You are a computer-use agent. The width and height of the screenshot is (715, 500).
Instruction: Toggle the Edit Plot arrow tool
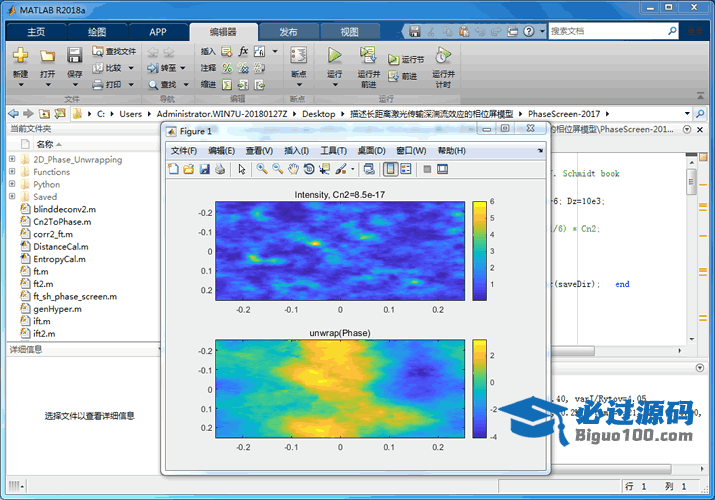[x=241, y=169]
